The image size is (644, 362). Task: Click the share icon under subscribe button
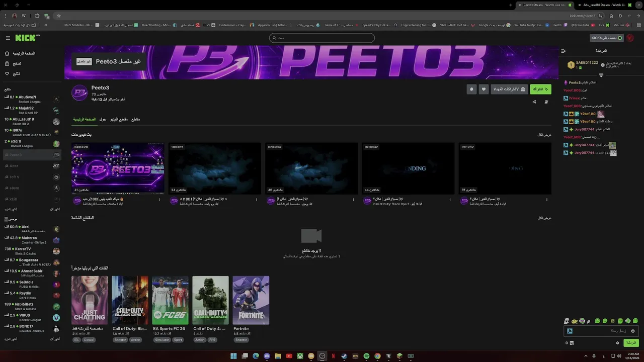[534, 102]
